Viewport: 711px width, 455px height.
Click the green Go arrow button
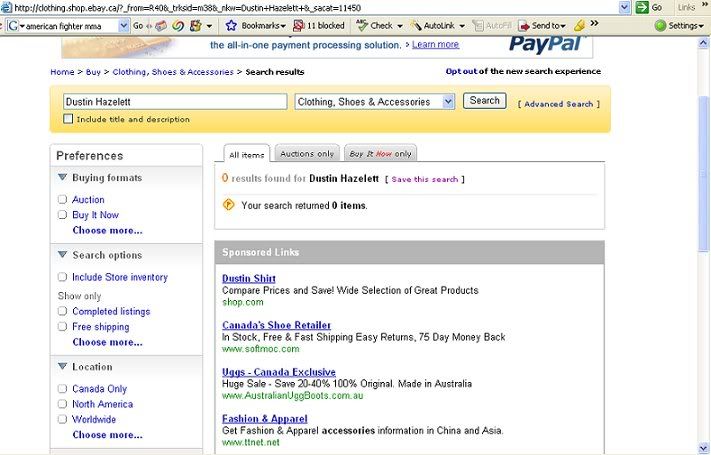click(x=642, y=7)
